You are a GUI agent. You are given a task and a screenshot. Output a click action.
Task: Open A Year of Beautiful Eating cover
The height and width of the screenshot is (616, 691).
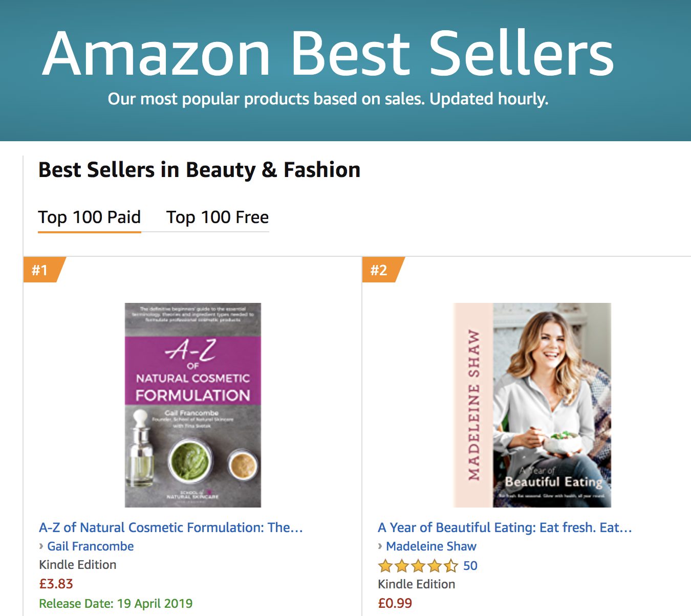[x=532, y=405]
